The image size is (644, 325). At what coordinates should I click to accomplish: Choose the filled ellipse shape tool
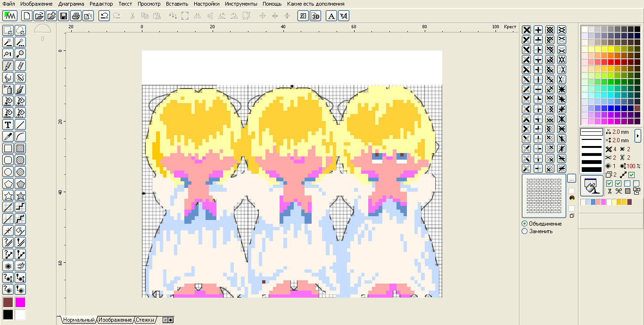tap(20, 172)
